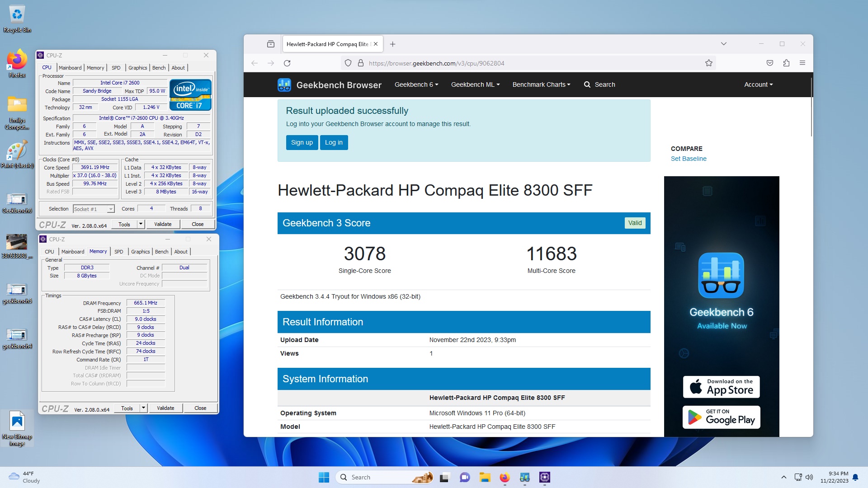The image size is (868, 488).
Task: Open the Geekbench 6 dropdown menu
Action: pyautogui.click(x=416, y=84)
